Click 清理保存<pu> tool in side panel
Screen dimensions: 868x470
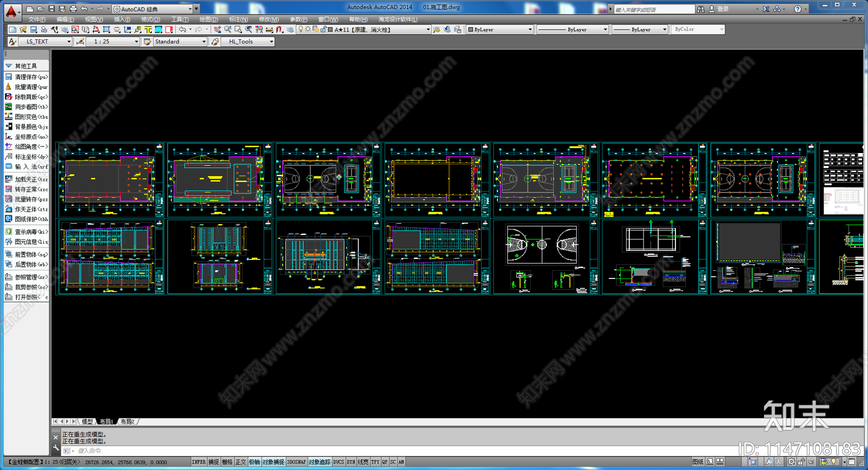click(27, 77)
